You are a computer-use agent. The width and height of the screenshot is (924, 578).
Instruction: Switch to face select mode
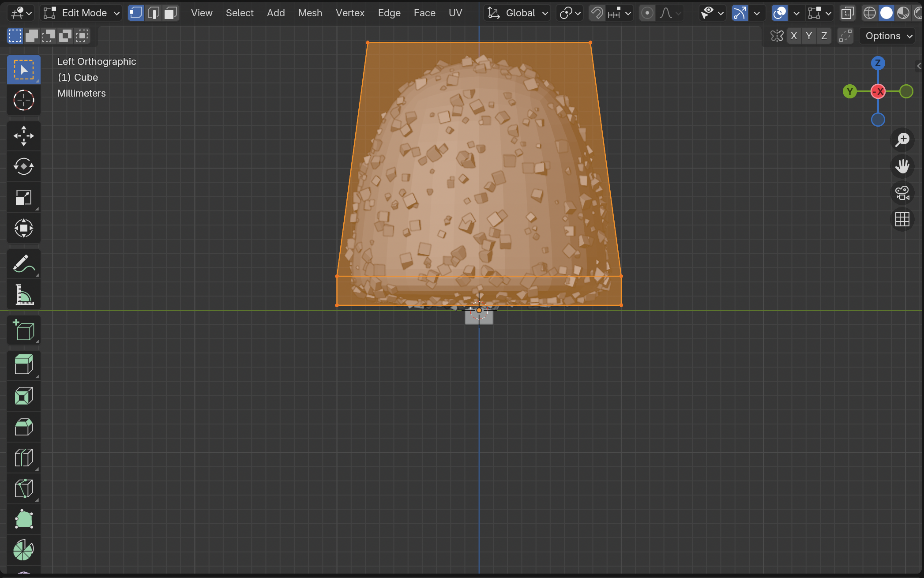[171, 13]
